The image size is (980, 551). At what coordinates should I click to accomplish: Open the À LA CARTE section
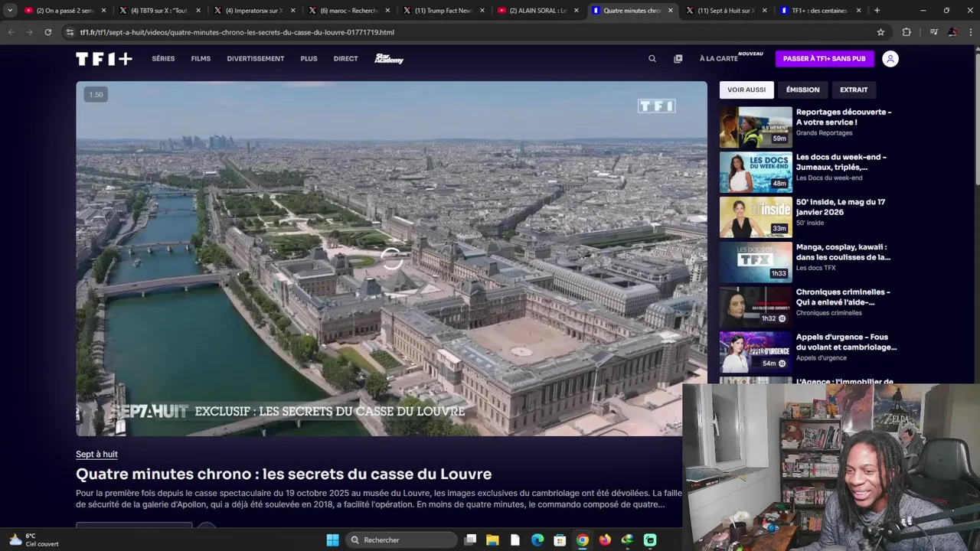pos(718,59)
